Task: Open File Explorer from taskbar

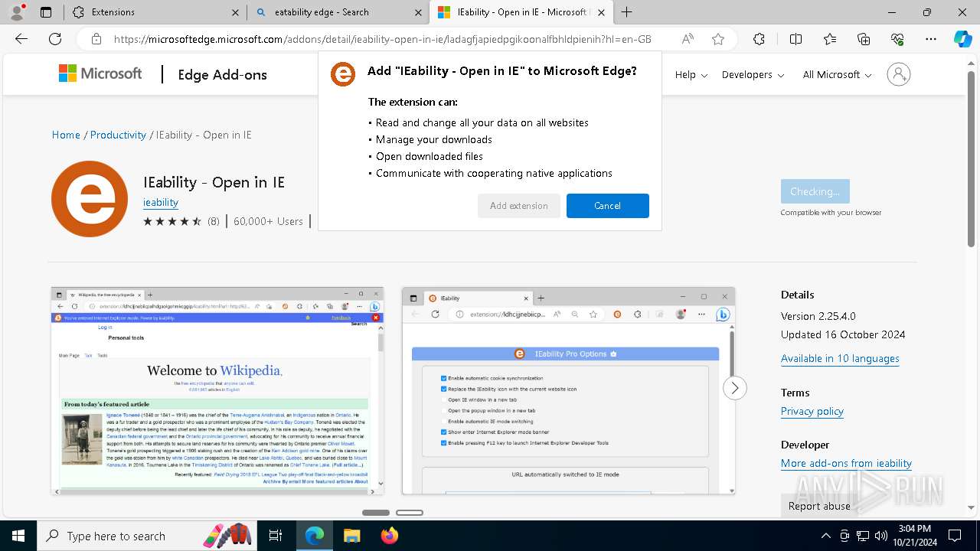Action: click(351, 536)
